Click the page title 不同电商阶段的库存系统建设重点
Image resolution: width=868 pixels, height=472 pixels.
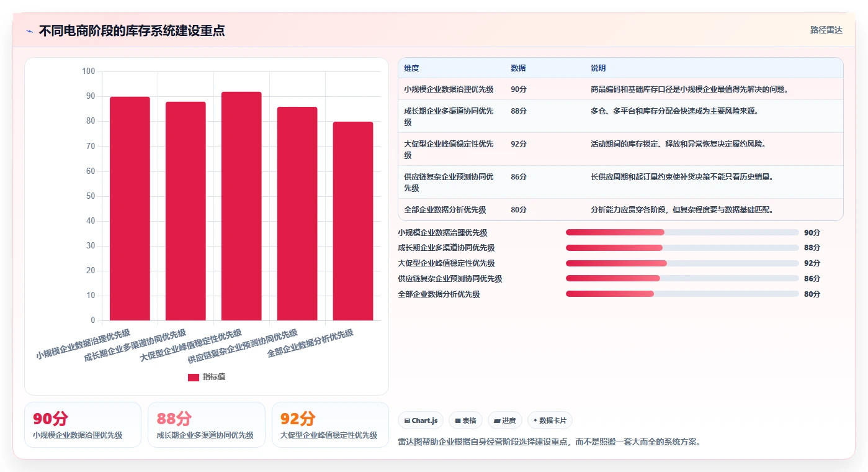tap(132, 30)
